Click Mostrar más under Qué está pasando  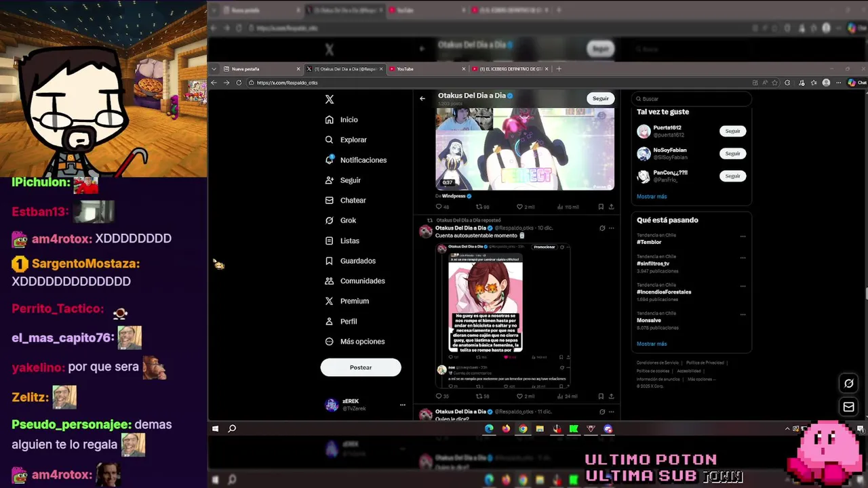point(652,344)
